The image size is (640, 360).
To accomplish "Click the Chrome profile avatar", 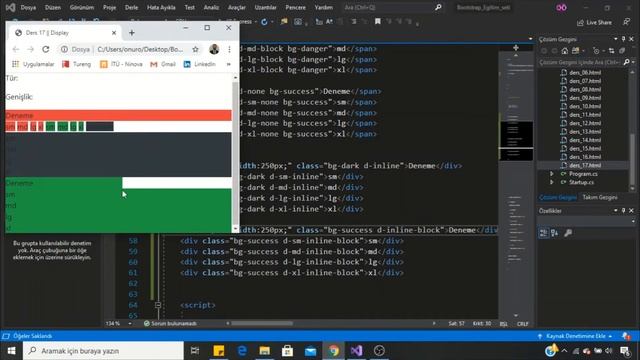I will pyautogui.click(x=214, y=49).
